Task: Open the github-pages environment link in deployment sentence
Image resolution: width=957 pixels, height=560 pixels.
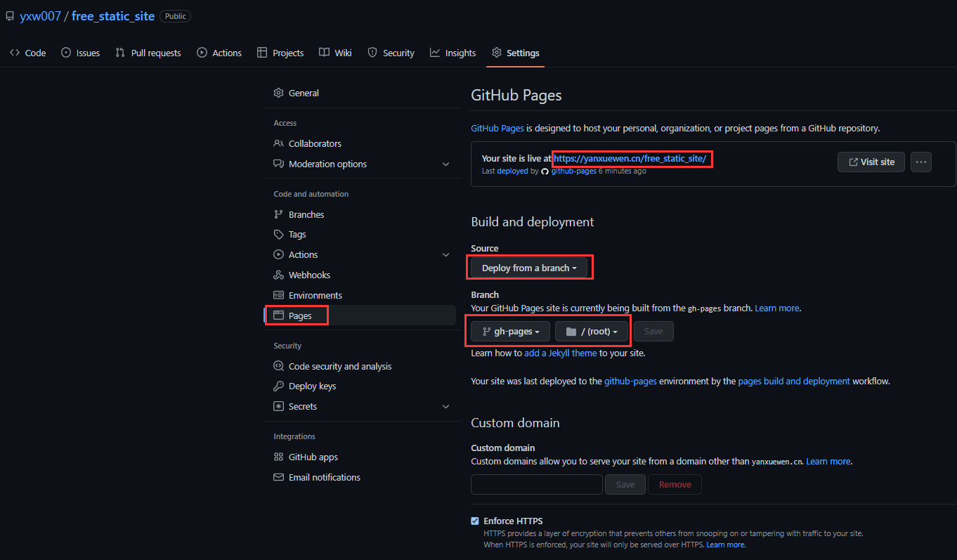Action: point(630,382)
